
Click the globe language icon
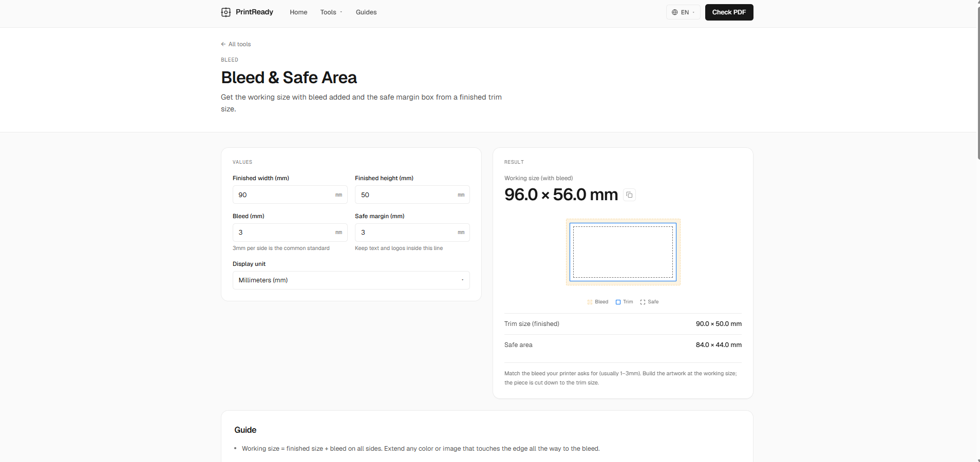(x=675, y=12)
